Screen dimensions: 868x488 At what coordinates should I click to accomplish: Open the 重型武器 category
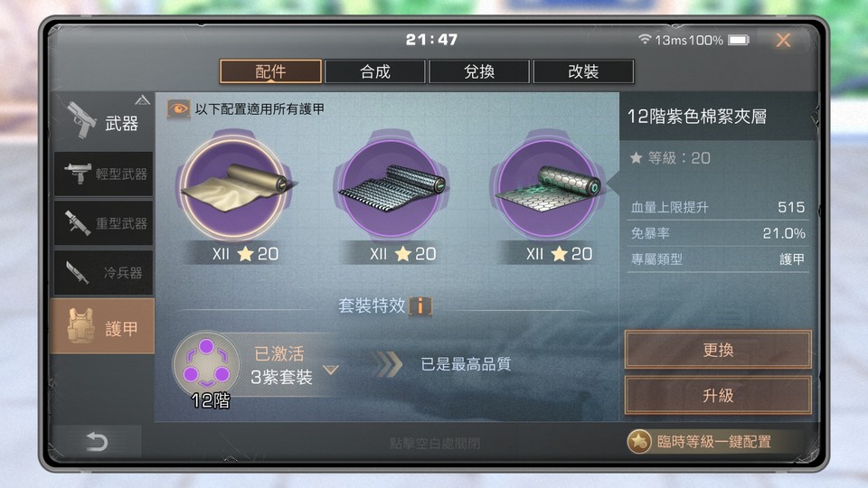click(103, 223)
